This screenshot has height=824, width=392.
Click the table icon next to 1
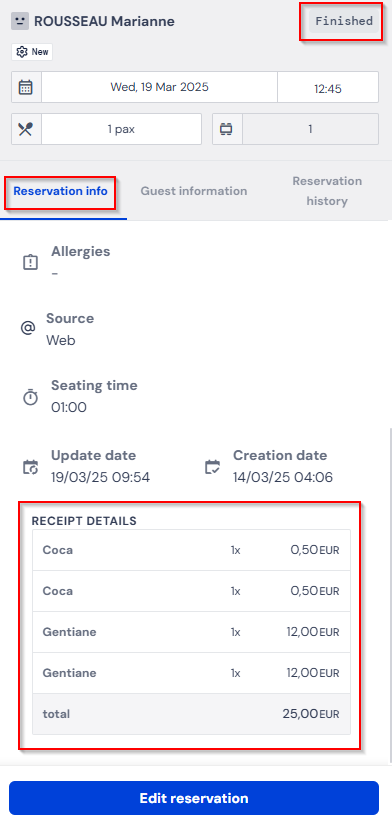(226, 129)
